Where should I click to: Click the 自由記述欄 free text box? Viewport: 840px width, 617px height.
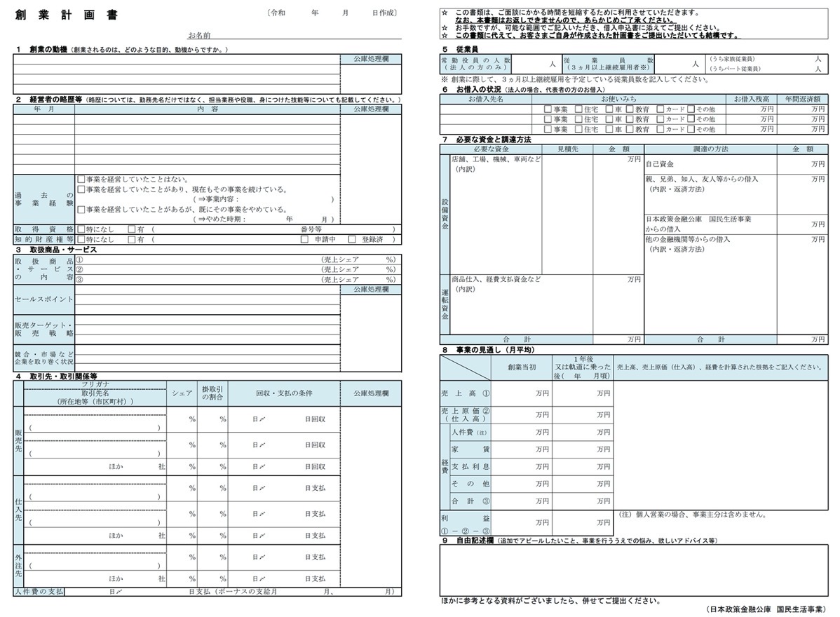[633, 571]
